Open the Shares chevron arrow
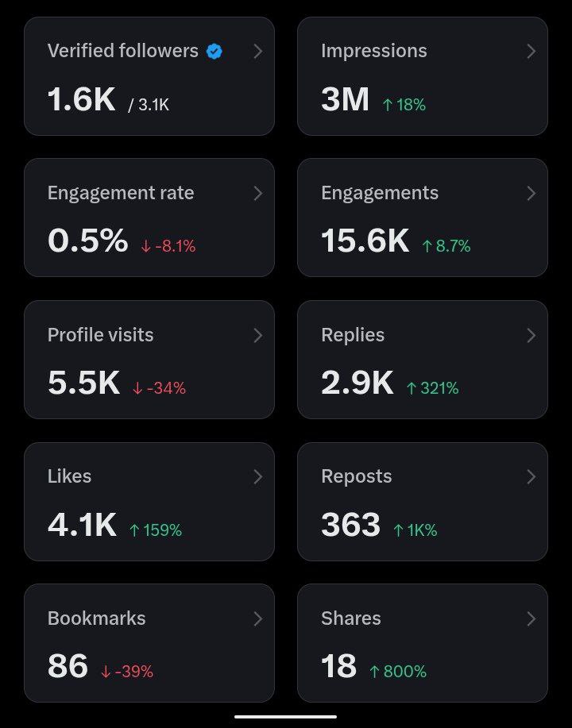Image resolution: width=572 pixels, height=728 pixels. point(531,618)
